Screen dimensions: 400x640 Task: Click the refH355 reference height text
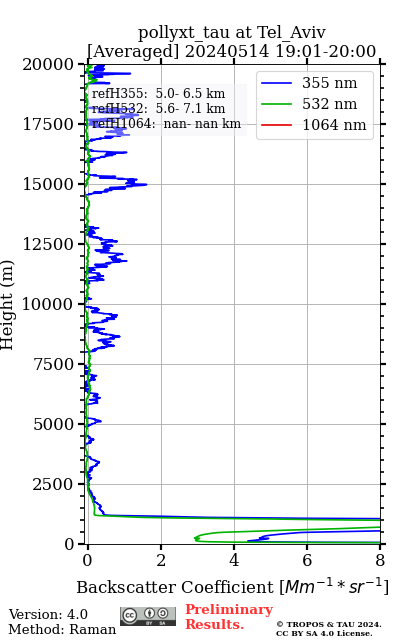tap(158, 93)
